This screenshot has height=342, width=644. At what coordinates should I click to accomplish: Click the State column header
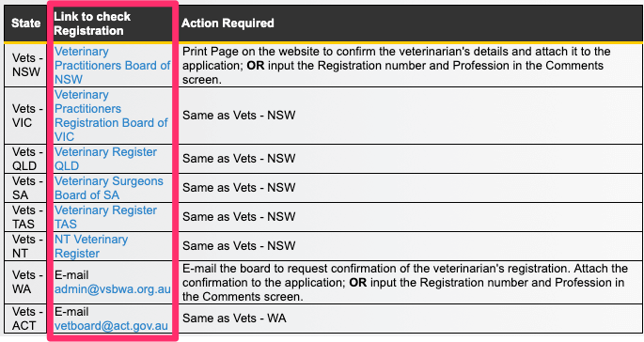tap(26, 23)
